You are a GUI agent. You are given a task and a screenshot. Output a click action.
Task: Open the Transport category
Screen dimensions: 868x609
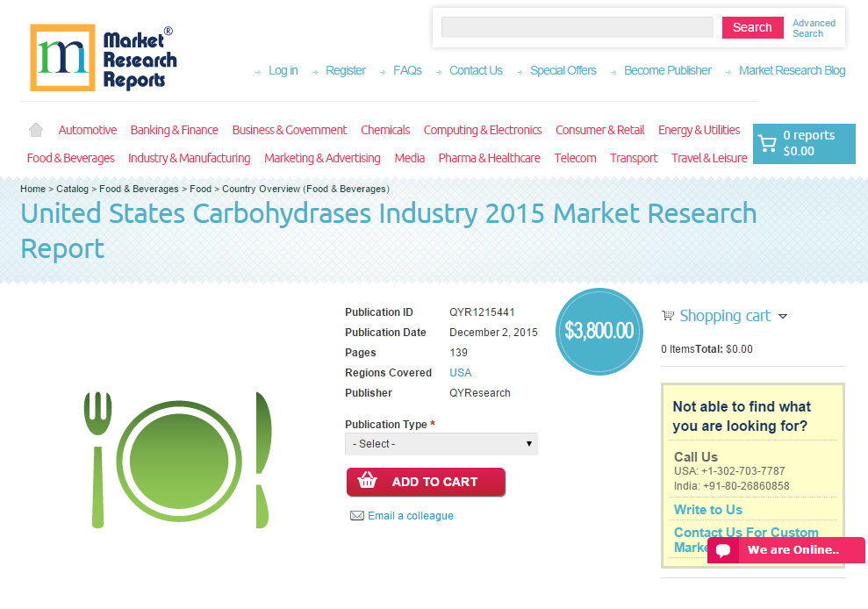[634, 158]
